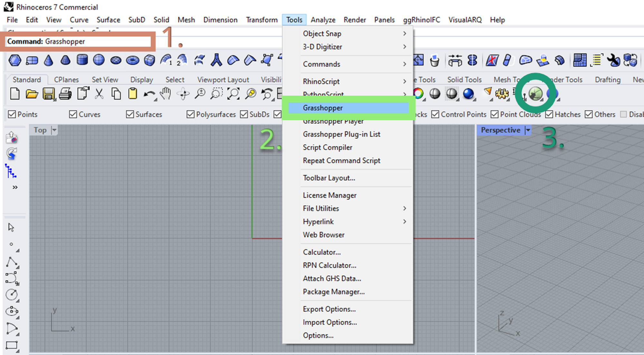
Task: Select the single Point tool
Action: tap(11, 244)
